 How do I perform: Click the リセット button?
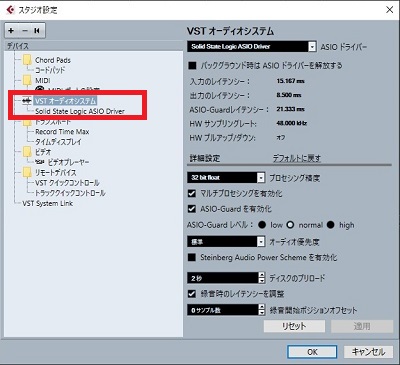click(294, 326)
